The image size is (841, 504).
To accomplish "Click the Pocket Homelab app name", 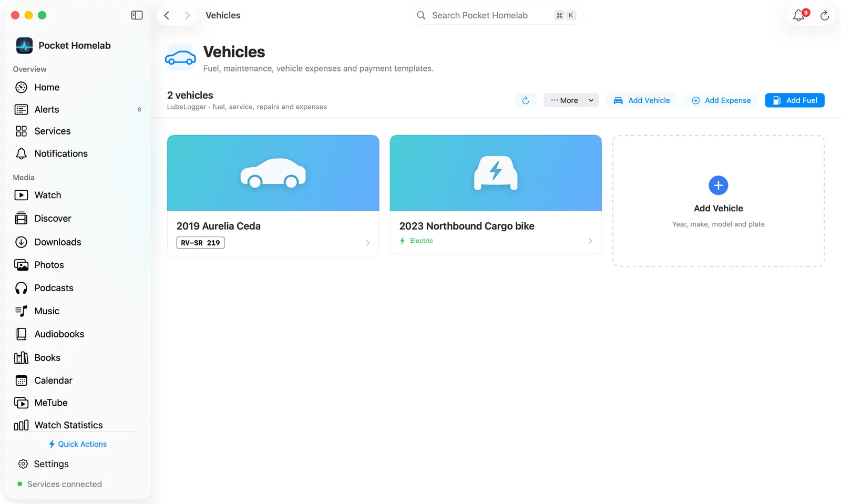I will (x=75, y=46).
